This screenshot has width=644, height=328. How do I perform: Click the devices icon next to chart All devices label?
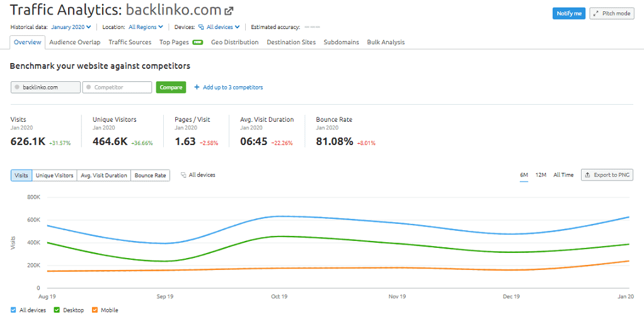tap(183, 175)
